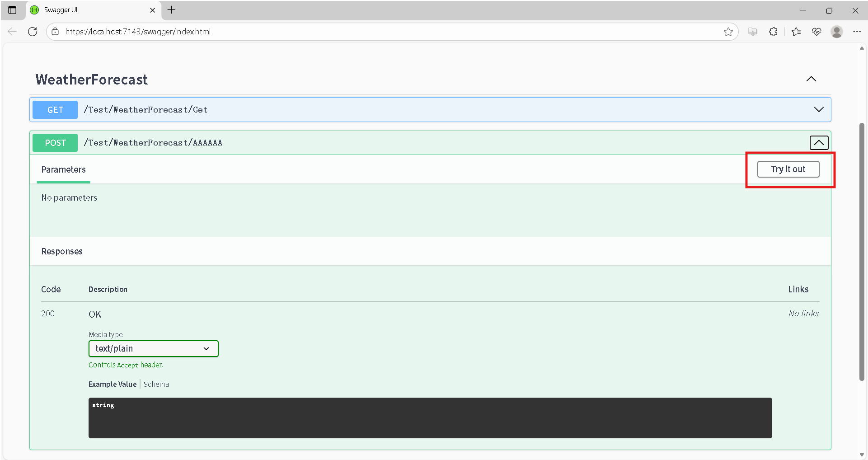Open the Media type text/plain dropdown

pos(154,348)
